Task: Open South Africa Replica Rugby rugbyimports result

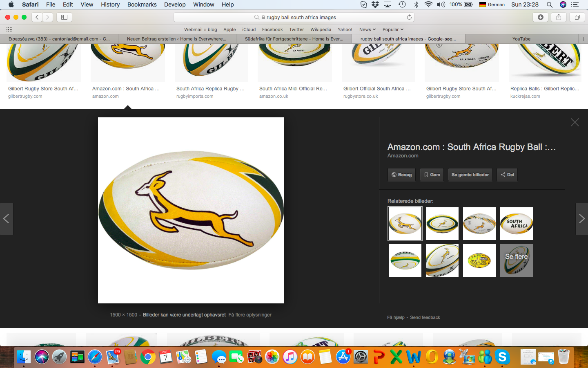Action: pyautogui.click(x=210, y=89)
